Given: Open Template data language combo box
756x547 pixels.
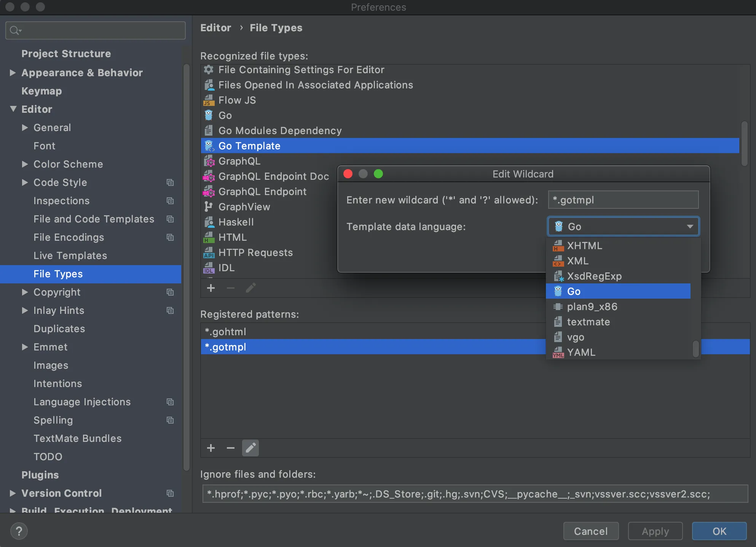Looking at the screenshot, I should [x=623, y=227].
